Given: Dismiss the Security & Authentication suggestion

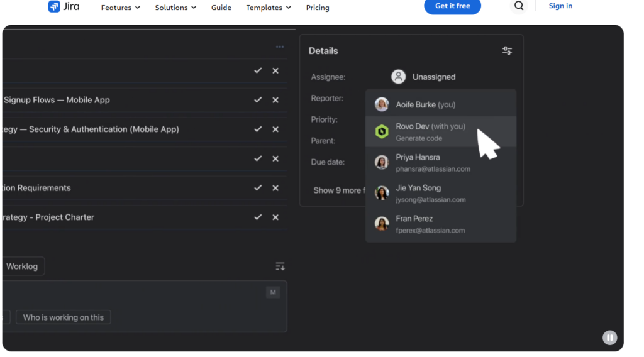Looking at the screenshot, I should (x=275, y=129).
